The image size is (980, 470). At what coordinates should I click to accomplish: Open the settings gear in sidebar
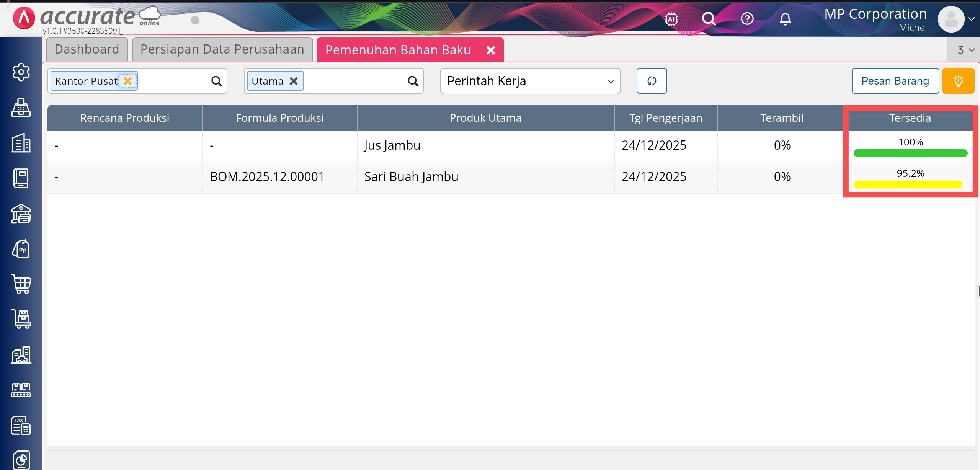(x=21, y=72)
